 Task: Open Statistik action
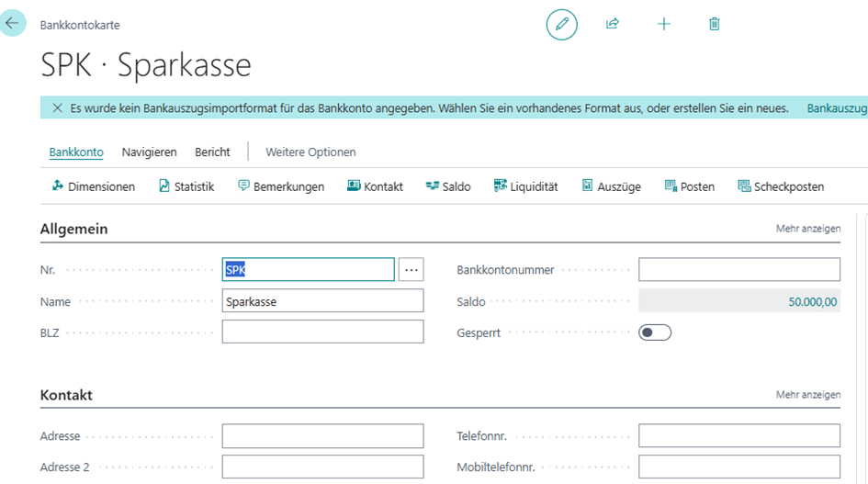pyautogui.click(x=186, y=186)
